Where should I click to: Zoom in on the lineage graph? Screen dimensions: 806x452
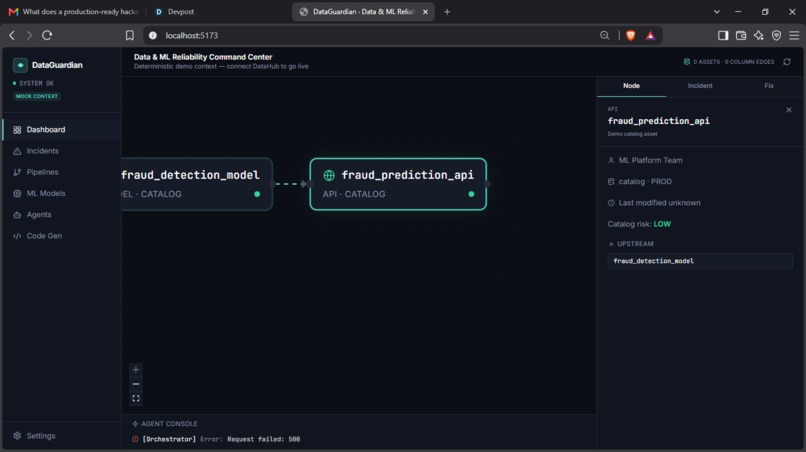click(136, 370)
